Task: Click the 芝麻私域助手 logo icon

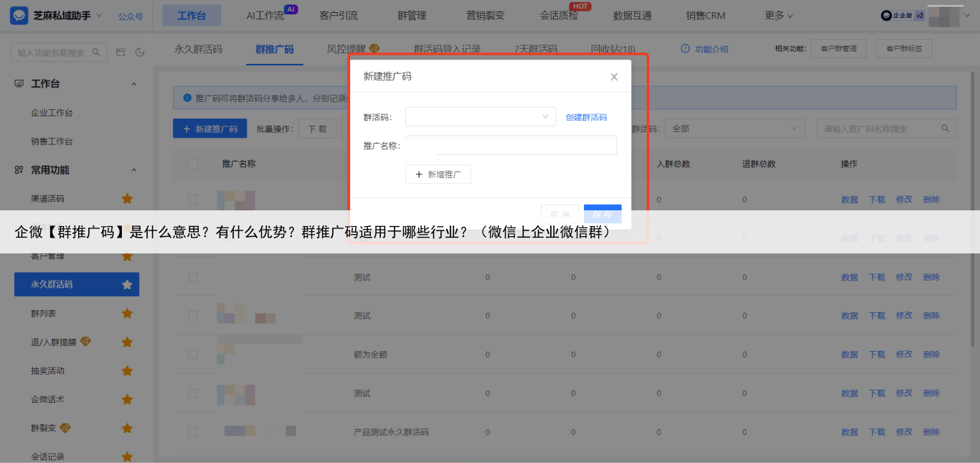Action: point(19,16)
